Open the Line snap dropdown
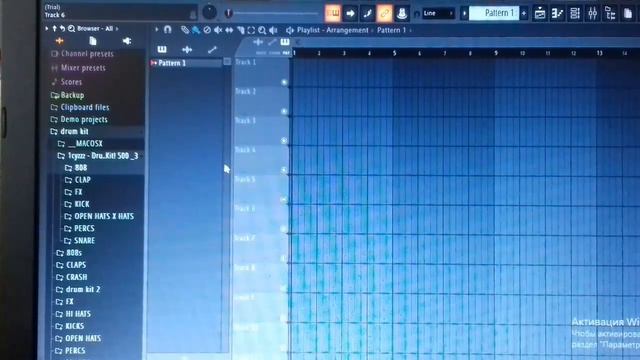The width and height of the screenshot is (640, 360). 438,13
